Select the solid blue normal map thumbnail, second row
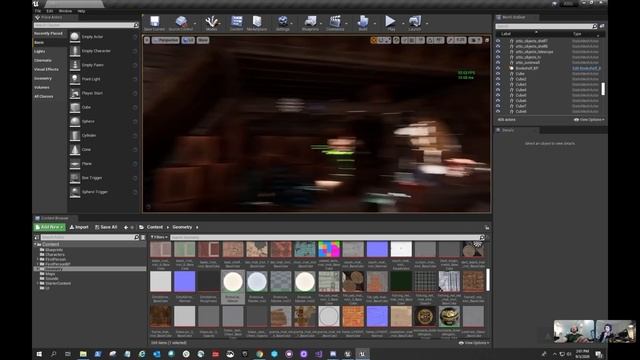The image size is (640, 360). 184,282
